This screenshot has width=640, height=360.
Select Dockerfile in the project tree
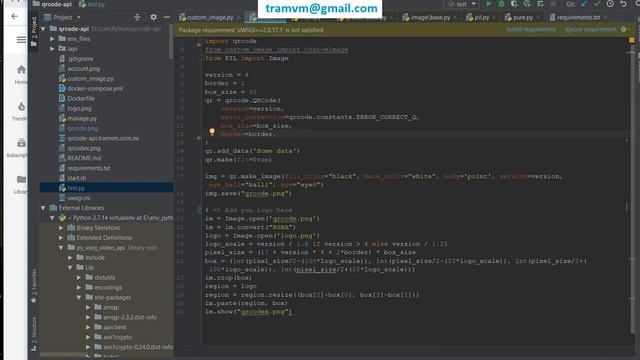click(77, 98)
